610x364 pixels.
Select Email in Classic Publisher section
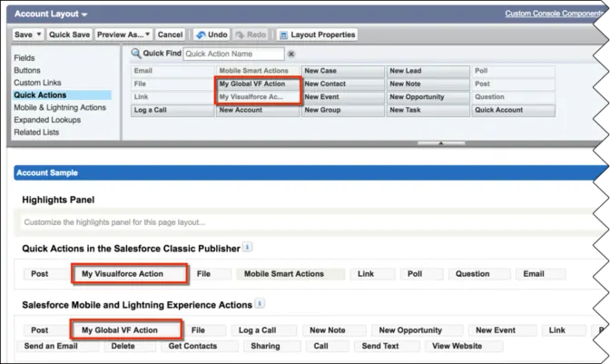click(540, 274)
